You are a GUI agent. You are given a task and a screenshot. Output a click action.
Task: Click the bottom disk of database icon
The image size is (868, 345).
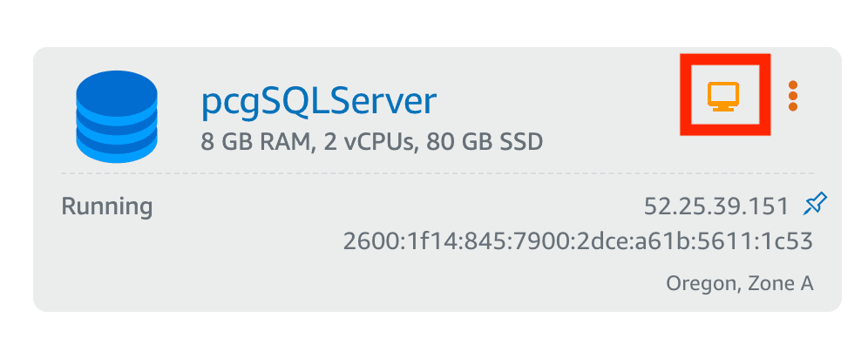click(117, 148)
